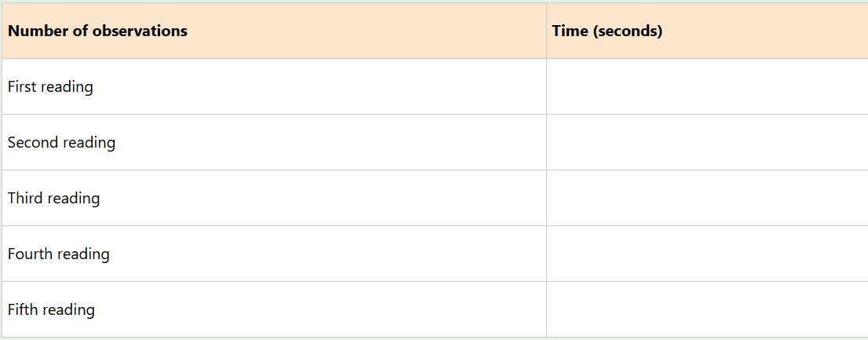This screenshot has width=868, height=340.
Task: Click the 'First reading' row label
Action: pos(50,86)
